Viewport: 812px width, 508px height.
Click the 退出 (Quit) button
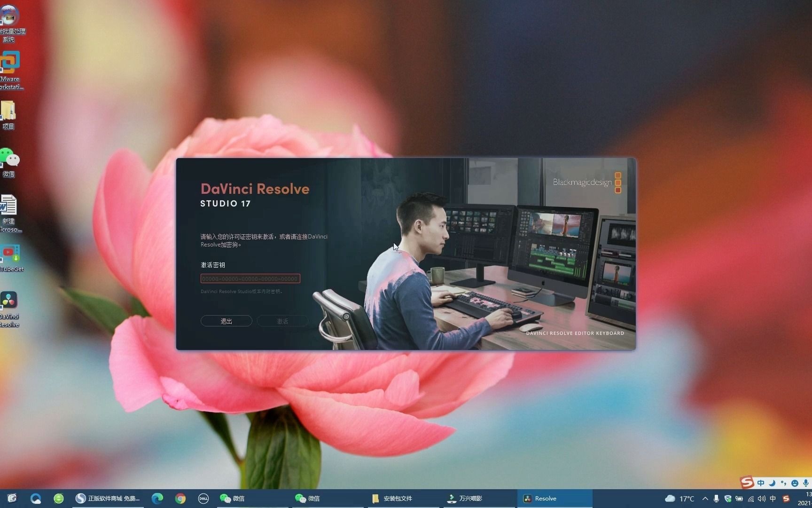pos(226,321)
